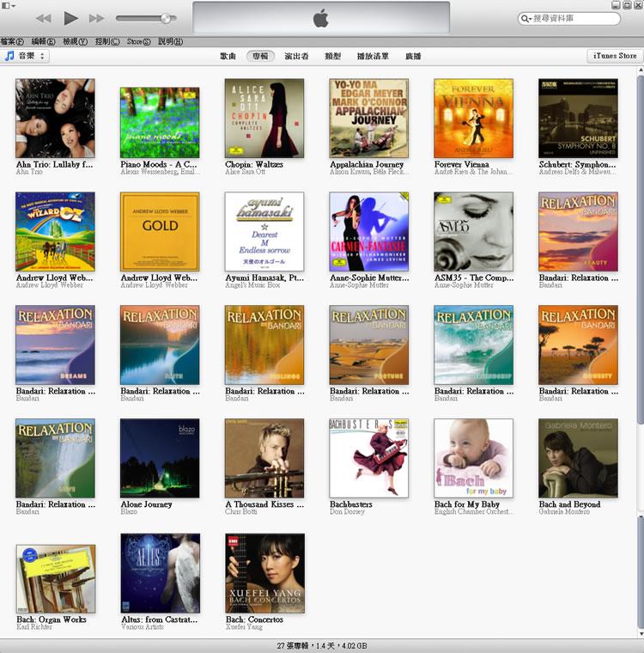Select the 專輯 tab
Image resolution: width=644 pixels, height=653 pixels.
tap(260, 56)
